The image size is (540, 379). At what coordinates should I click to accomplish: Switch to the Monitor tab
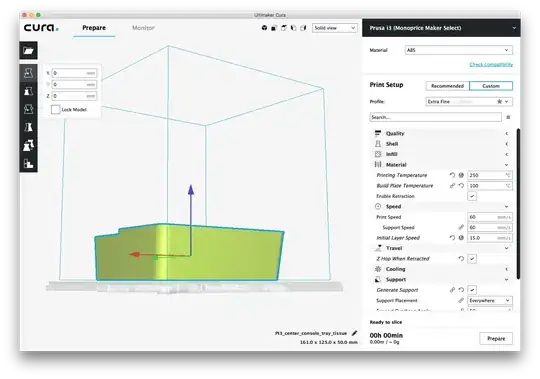[x=143, y=28]
